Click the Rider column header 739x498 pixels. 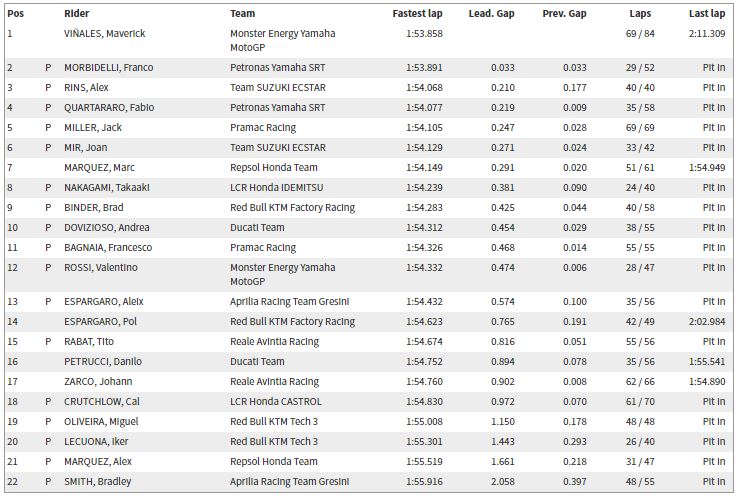click(x=76, y=14)
